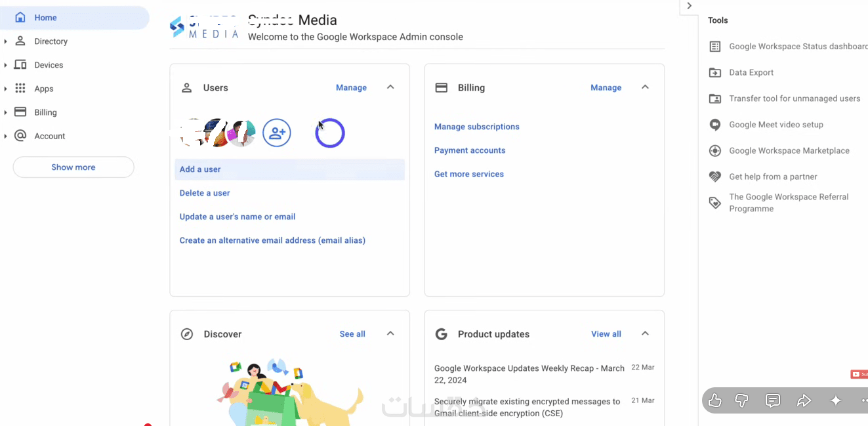This screenshot has width=868, height=426.
Task: Click the Home house icon in sidebar
Action: pyautogui.click(x=20, y=18)
